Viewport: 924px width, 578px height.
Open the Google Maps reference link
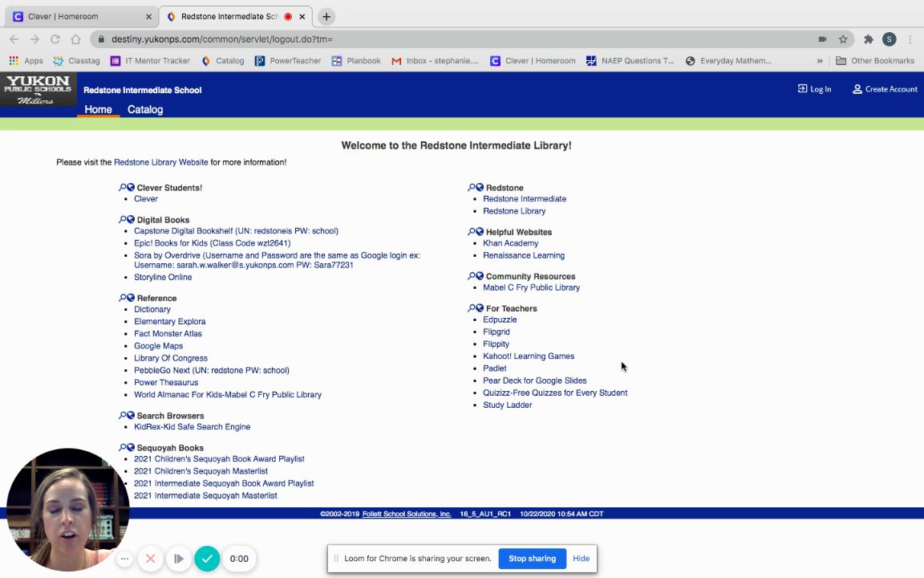click(158, 346)
